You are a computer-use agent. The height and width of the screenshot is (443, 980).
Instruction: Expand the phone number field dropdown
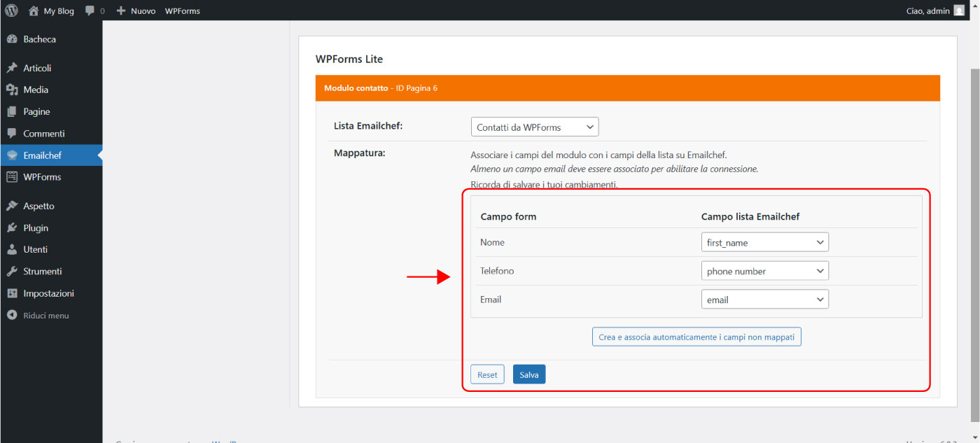(x=764, y=271)
